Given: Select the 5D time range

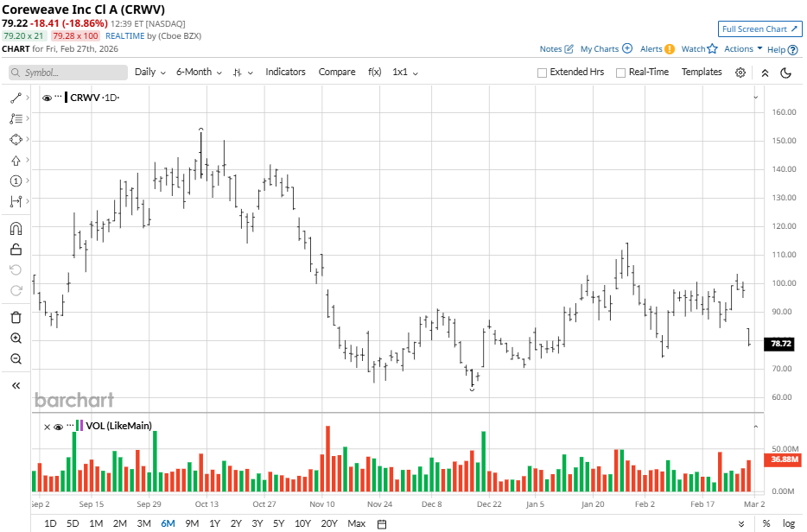Looking at the screenshot, I should coord(73,523).
